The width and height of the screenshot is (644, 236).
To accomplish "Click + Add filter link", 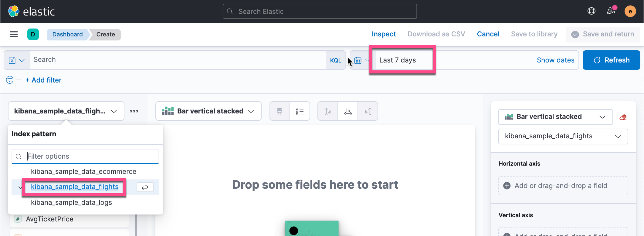I will 43,80.
